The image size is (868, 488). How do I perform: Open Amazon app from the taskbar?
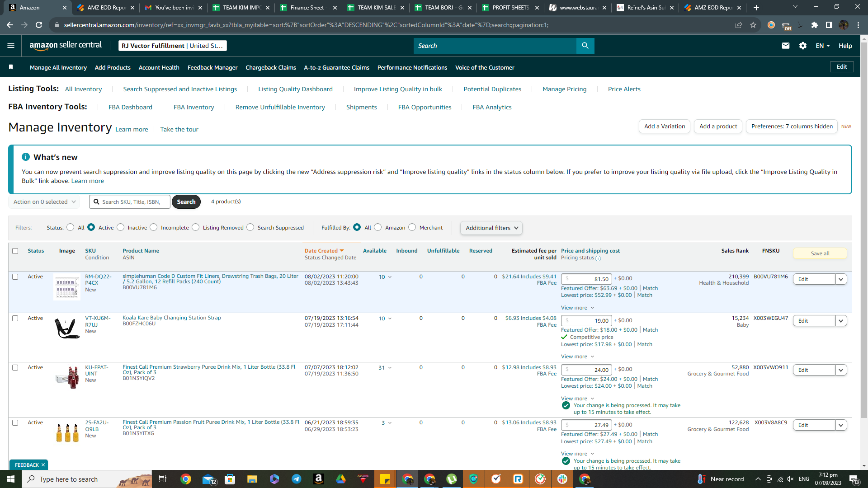319,479
